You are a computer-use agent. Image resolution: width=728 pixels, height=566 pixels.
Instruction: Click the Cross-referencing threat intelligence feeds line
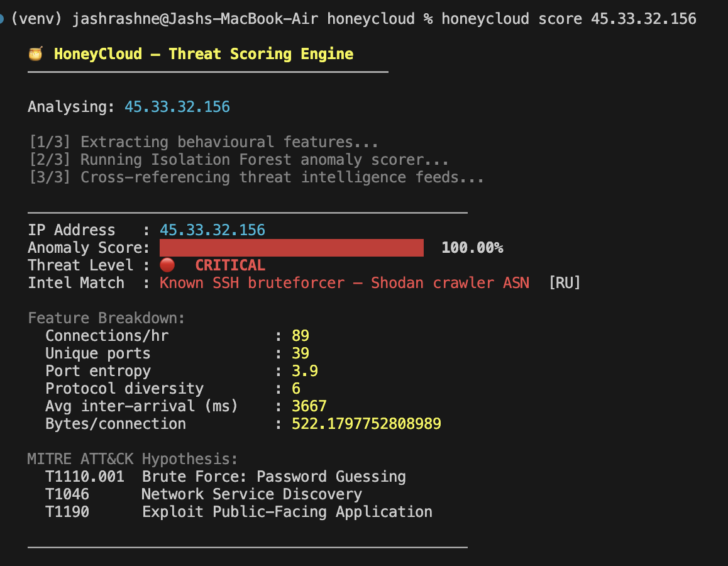point(256,177)
